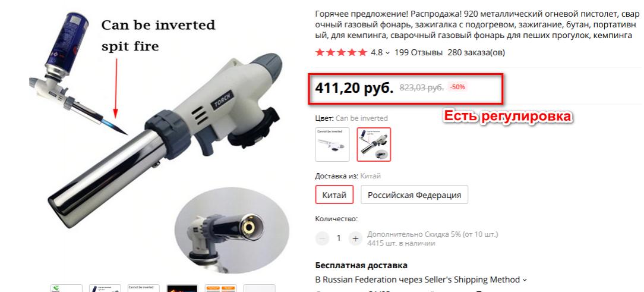Click the quantity value field
The width and height of the screenshot is (644, 292).
339,238
